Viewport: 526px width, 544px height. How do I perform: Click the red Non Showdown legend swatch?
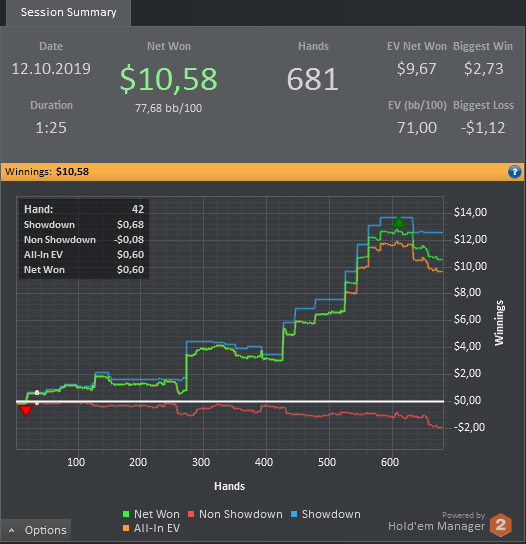coord(191,514)
